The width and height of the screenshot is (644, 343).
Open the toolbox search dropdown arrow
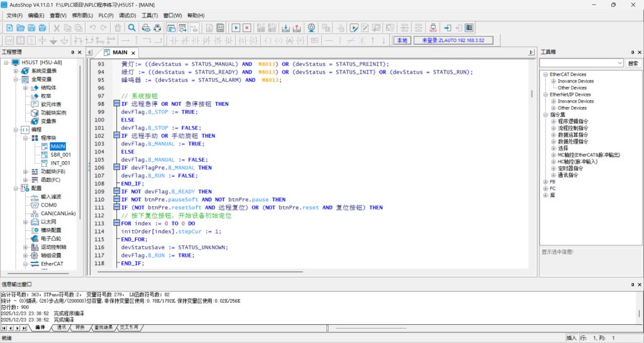619,64
